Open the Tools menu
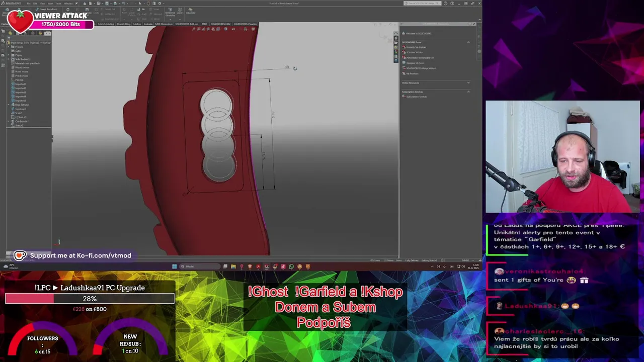 point(59,4)
